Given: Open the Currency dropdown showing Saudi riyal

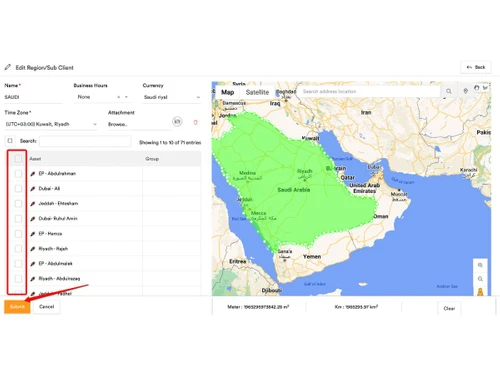Looking at the screenshot, I should [x=172, y=97].
